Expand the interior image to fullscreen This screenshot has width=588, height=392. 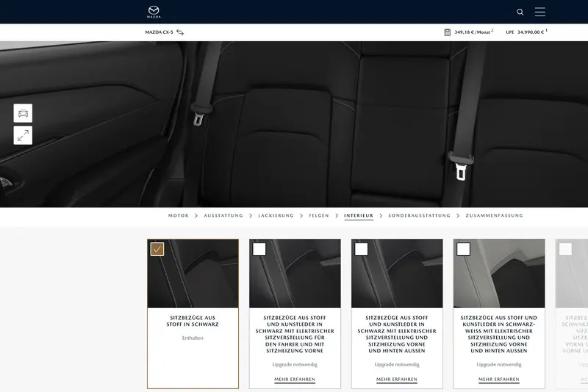(x=23, y=135)
